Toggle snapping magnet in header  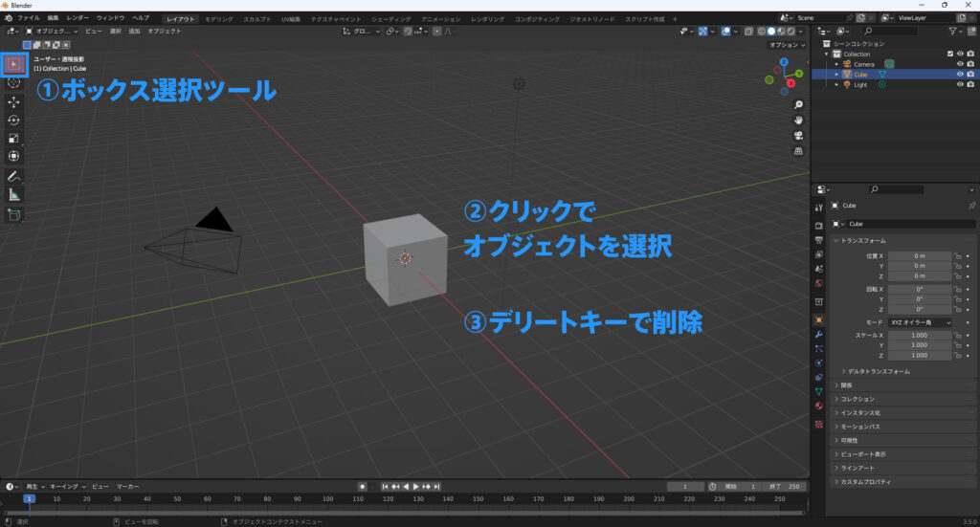[x=408, y=32]
